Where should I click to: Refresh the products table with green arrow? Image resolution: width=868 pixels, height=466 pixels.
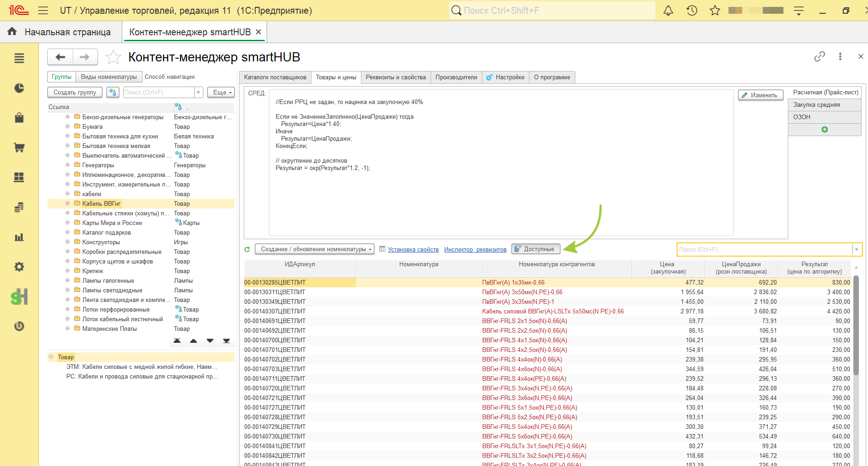tap(247, 249)
